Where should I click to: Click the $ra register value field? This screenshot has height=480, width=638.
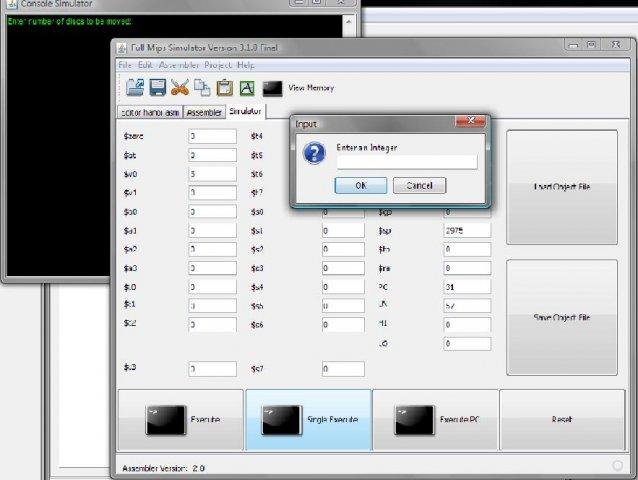[467, 268]
